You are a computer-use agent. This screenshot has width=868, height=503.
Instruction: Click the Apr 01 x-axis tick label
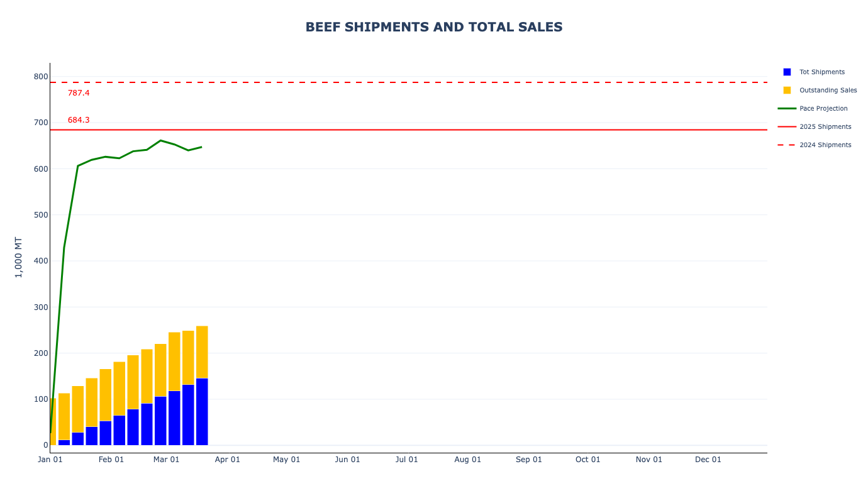[x=228, y=460]
